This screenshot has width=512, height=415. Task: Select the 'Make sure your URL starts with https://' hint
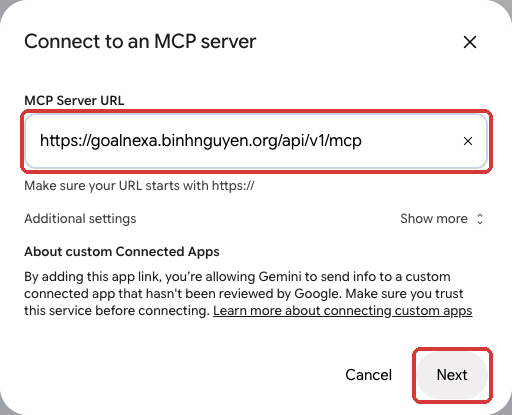140,186
